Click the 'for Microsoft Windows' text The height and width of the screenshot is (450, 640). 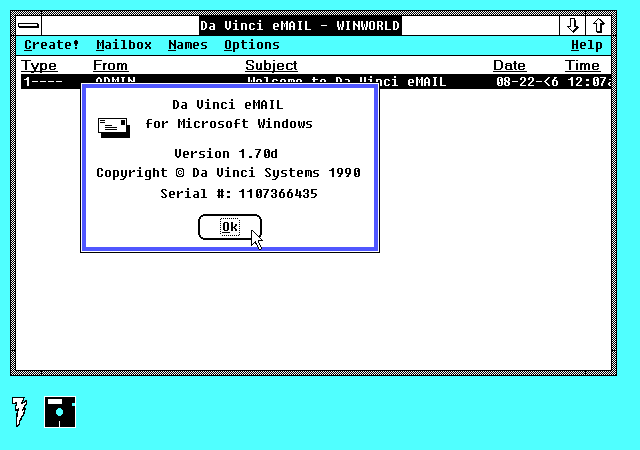(x=229, y=124)
